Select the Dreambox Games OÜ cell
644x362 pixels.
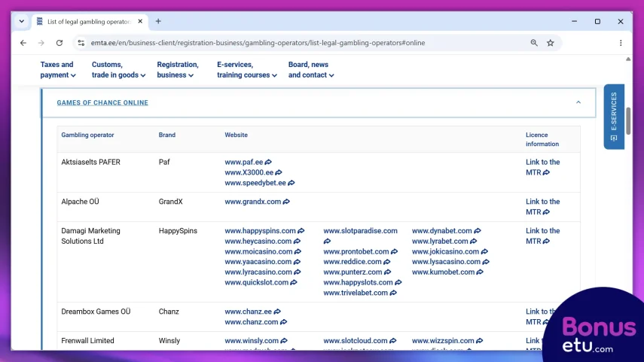click(96, 312)
